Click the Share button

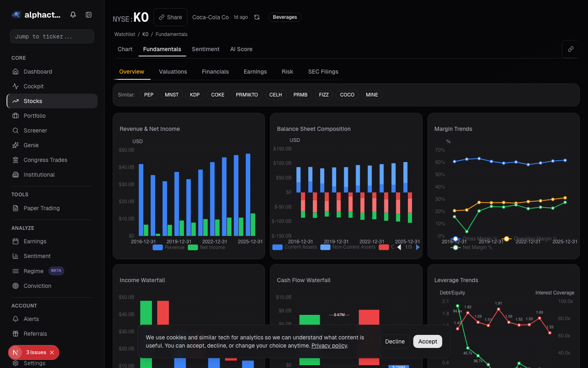click(170, 17)
